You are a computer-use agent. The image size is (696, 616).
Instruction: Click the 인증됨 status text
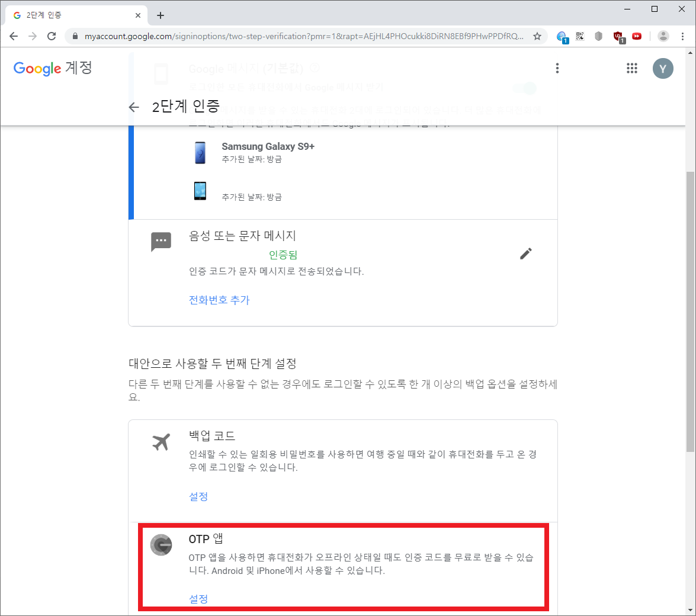[283, 255]
